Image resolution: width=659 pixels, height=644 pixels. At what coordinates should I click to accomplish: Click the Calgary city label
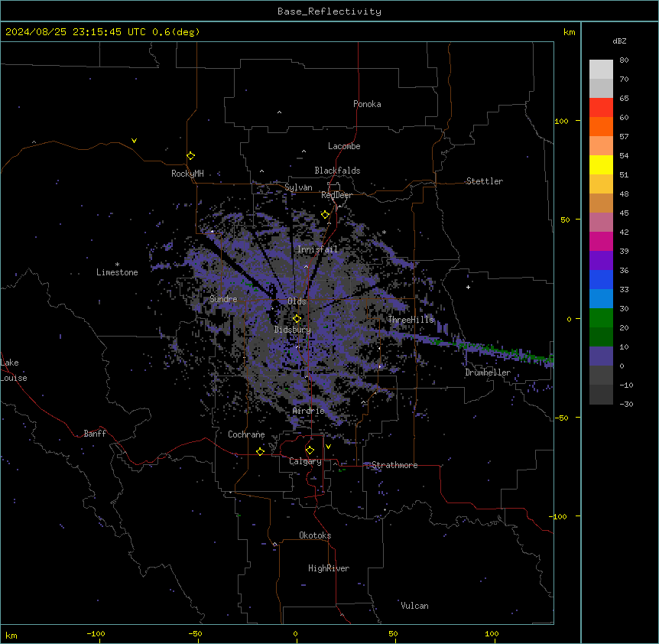click(x=305, y=461)
